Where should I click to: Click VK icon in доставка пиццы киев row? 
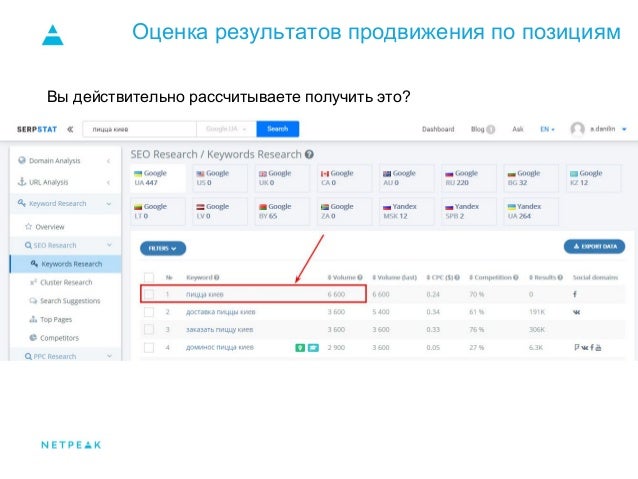577,312
